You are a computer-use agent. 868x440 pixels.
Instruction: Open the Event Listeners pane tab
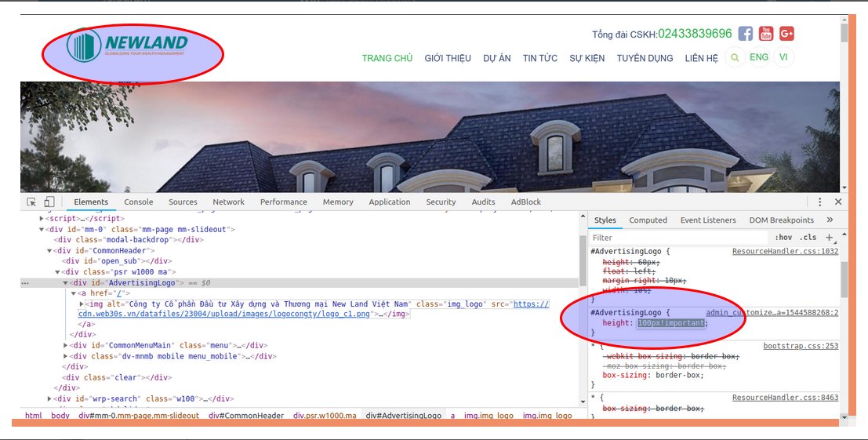pos(708,220)
